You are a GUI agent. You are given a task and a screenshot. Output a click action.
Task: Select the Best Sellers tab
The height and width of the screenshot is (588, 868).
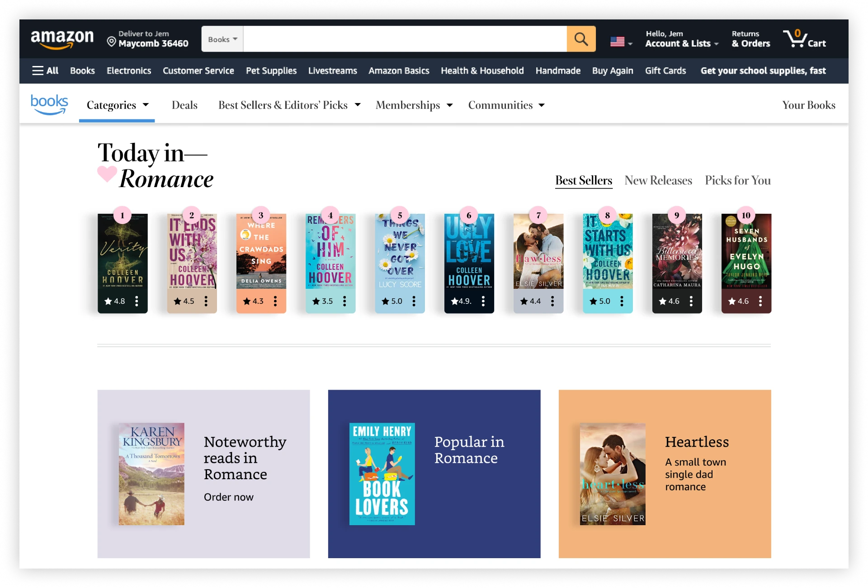[x=584, y=180]
